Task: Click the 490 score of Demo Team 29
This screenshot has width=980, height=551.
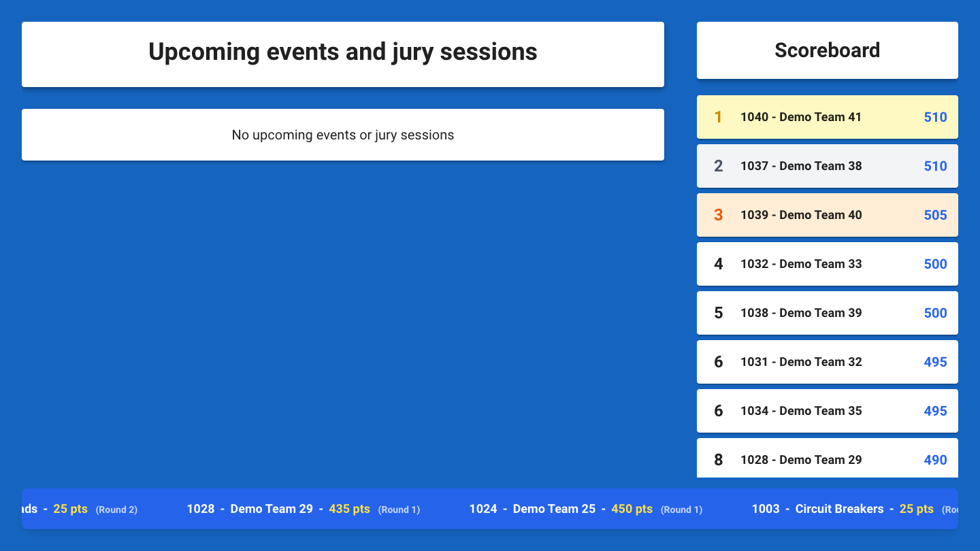Action: pos(935,460)
